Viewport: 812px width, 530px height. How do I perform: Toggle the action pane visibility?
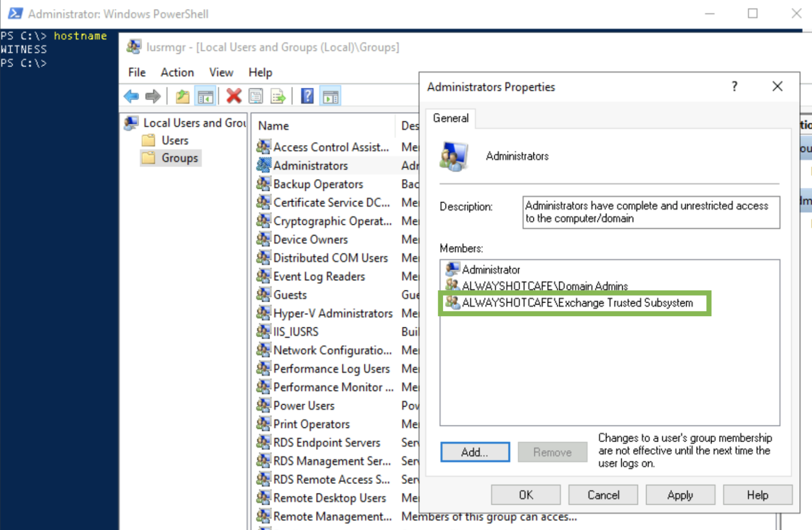pos(330,96)
